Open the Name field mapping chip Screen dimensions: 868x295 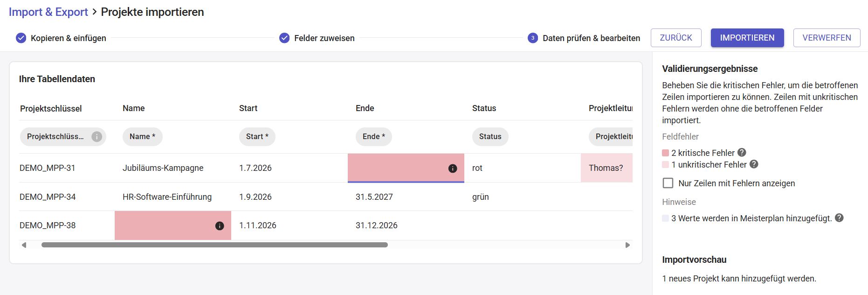click(x=143, y=137)
